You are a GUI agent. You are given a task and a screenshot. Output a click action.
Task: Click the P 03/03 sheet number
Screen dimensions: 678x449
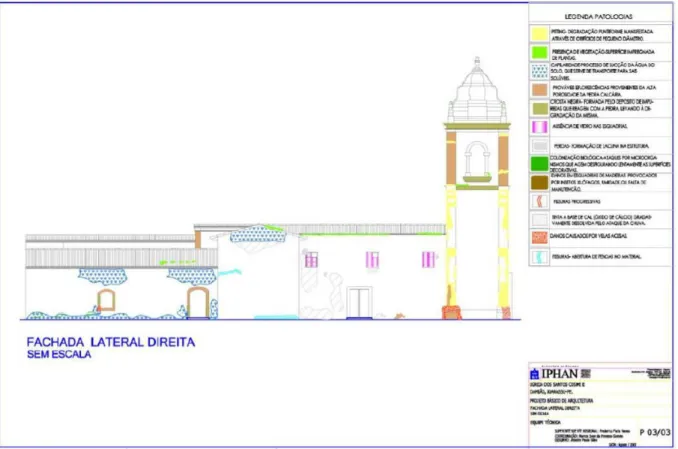(654, 432)
